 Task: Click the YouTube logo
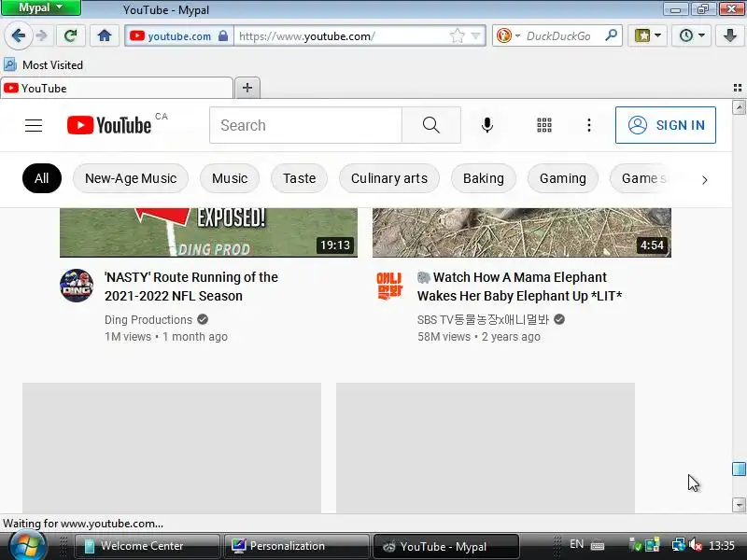(109, 125)
